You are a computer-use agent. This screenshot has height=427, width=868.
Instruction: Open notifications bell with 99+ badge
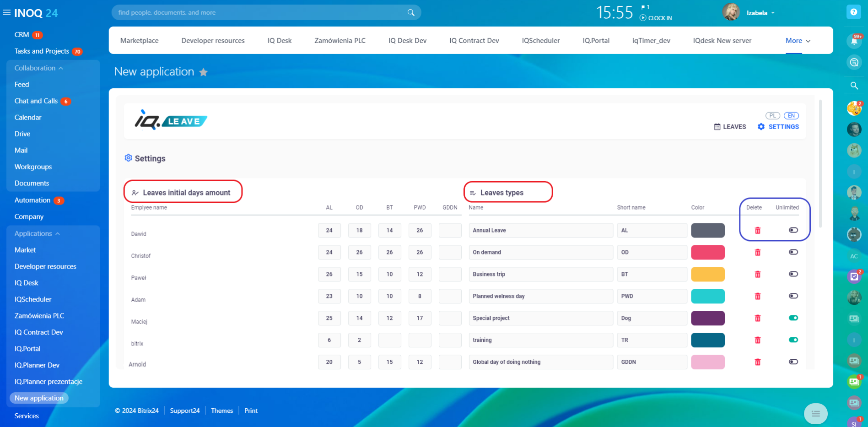[x=854, y=41]
